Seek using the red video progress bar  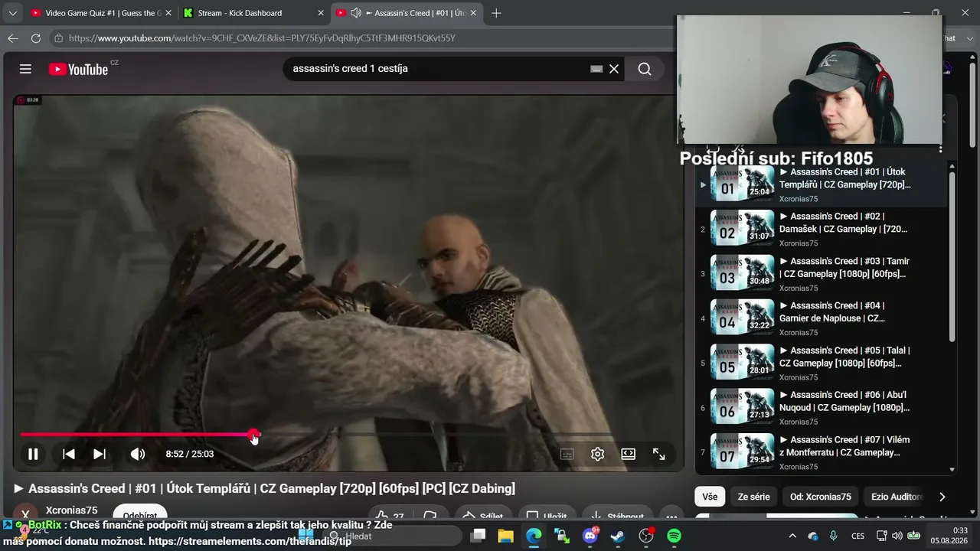pyautogui.click(x=315, y=435)
